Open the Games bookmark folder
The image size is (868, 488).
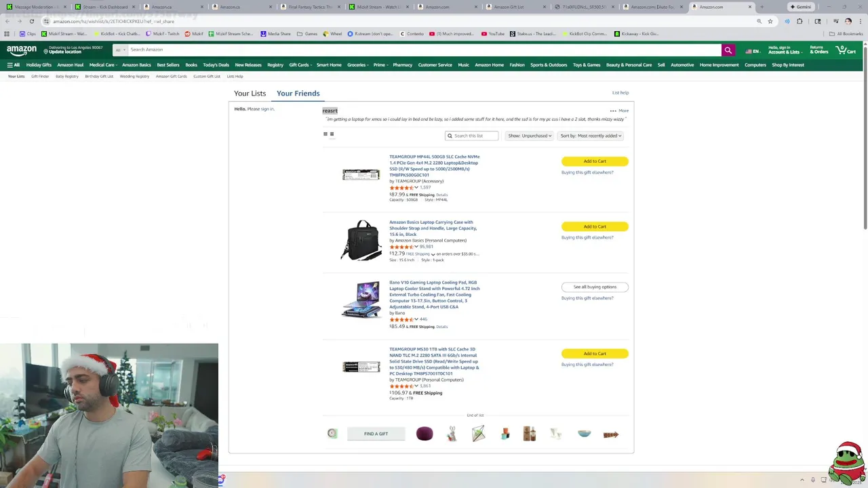[307, 33]
